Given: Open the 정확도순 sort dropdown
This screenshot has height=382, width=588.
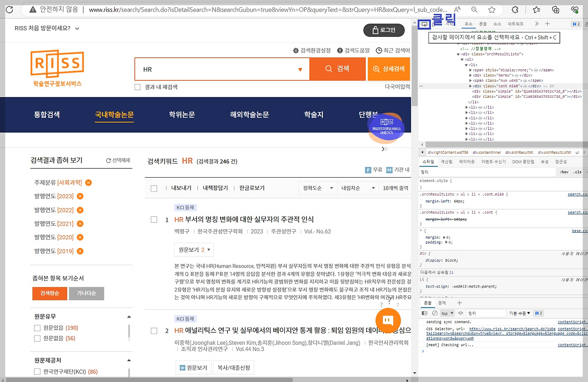Looking at the screenshot, I should [318, 188].
